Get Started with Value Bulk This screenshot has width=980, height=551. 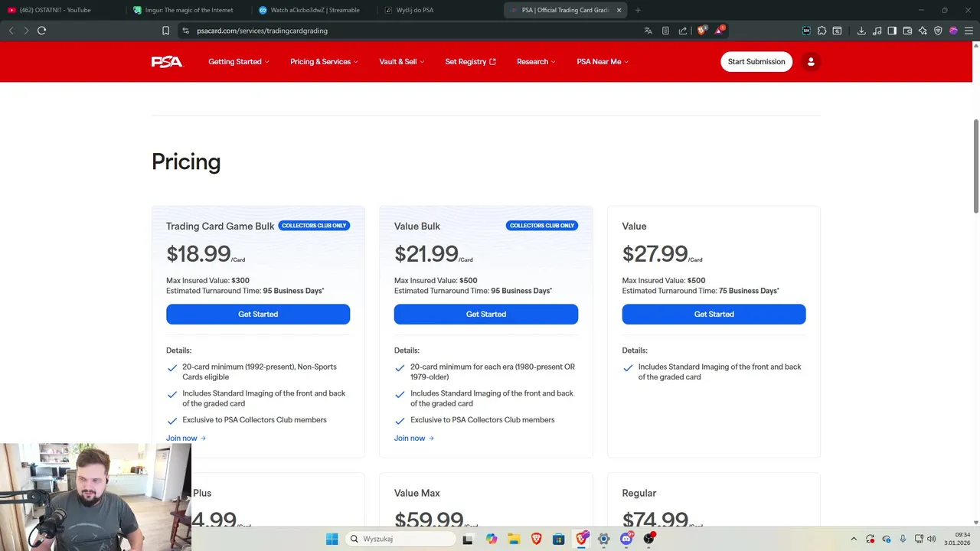pyautogui.click(x=486, y=315)
